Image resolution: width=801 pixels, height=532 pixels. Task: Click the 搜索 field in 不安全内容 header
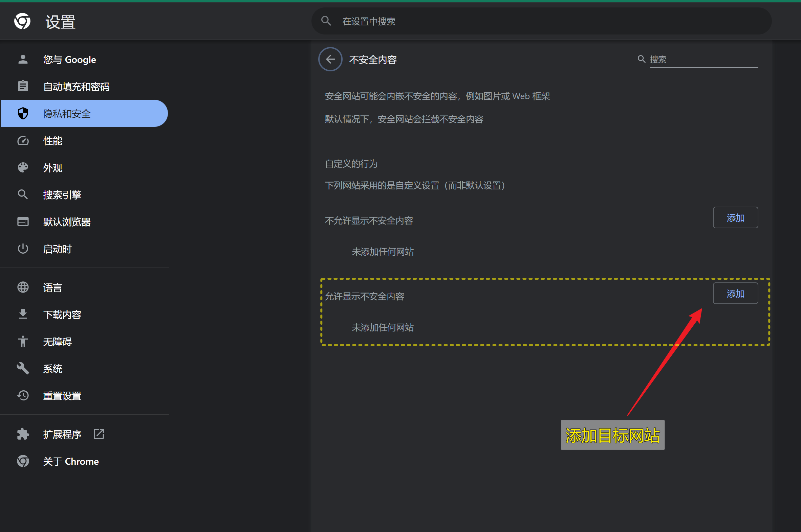click(703, 60)
